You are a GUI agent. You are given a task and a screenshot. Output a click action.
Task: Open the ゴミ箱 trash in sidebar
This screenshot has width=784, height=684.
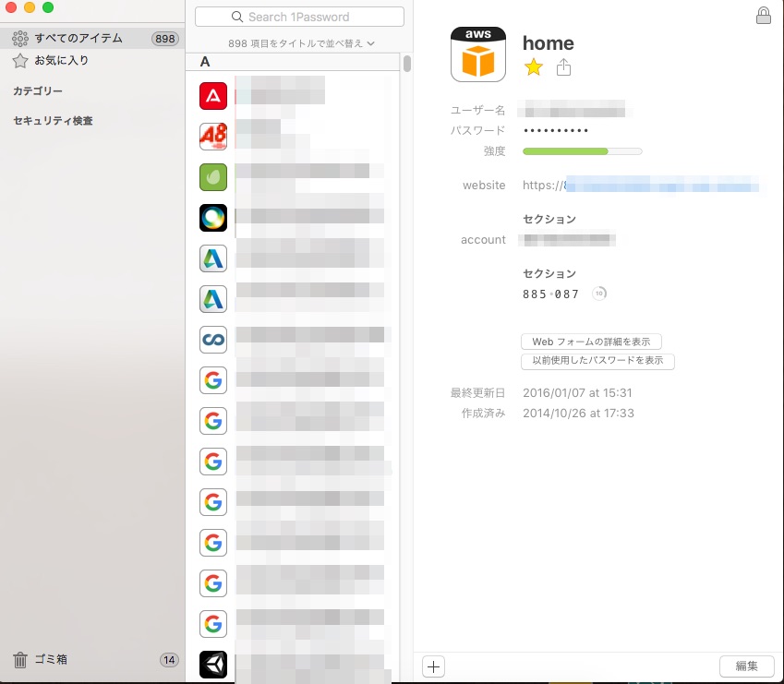coord(92,659)
